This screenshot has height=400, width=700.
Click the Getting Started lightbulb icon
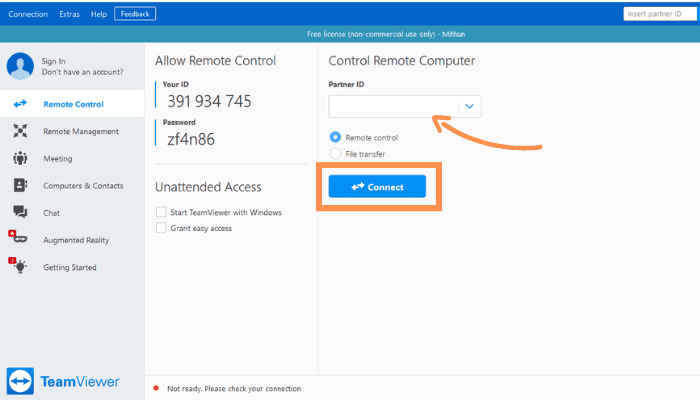[18, 265]
